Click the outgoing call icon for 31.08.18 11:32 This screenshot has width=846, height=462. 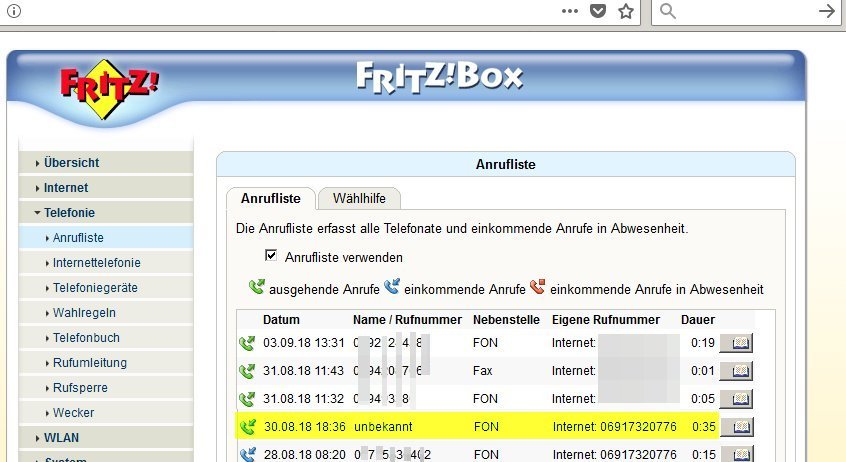[247, 399]
